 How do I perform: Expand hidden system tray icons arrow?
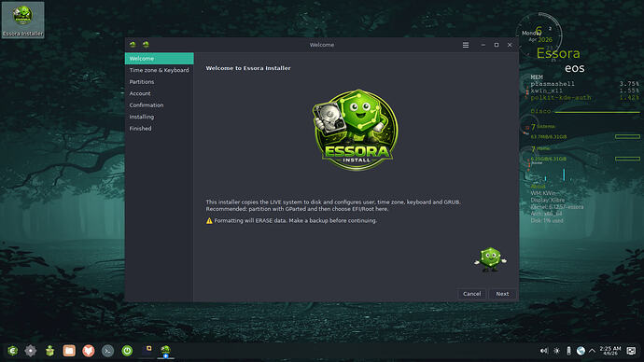(x=592, y=351)
